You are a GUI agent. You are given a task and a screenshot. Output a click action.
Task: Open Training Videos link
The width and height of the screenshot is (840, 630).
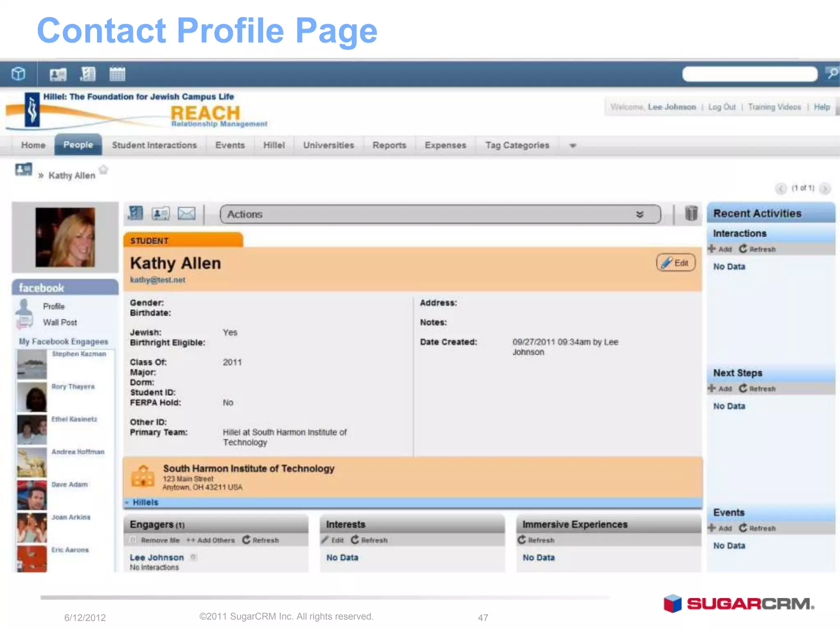click(774, 107)
